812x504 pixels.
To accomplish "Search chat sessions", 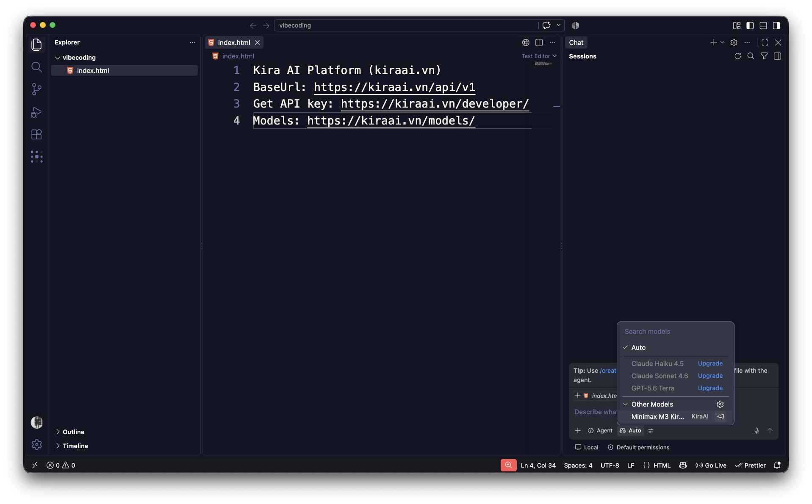I will click(x=751, y=56).
